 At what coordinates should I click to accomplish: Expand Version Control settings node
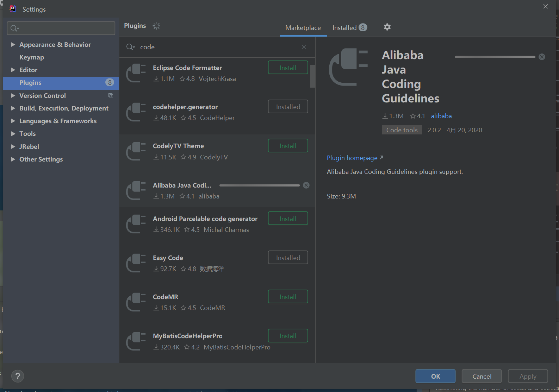click(x=13, y=95)
